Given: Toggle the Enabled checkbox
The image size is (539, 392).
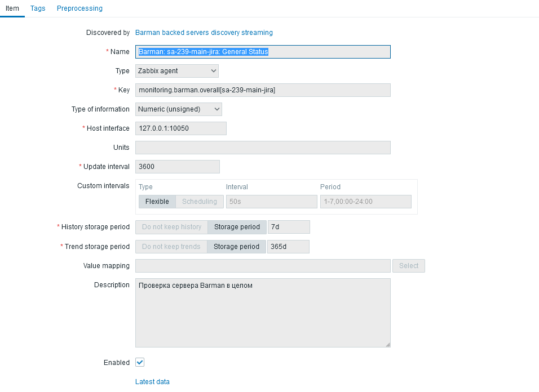Looking at the screenshot, I should 140,363.
